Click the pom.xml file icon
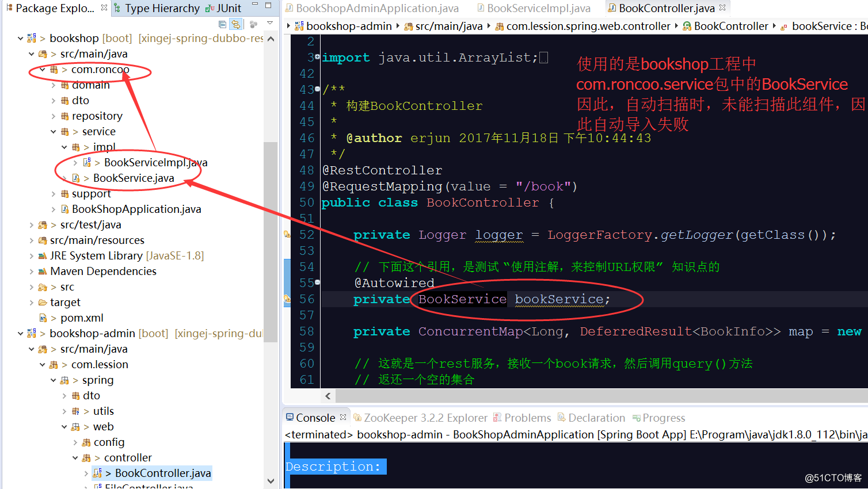Image resolution: width=868 pixels, height=489 pixels. [x=43, y=318]
